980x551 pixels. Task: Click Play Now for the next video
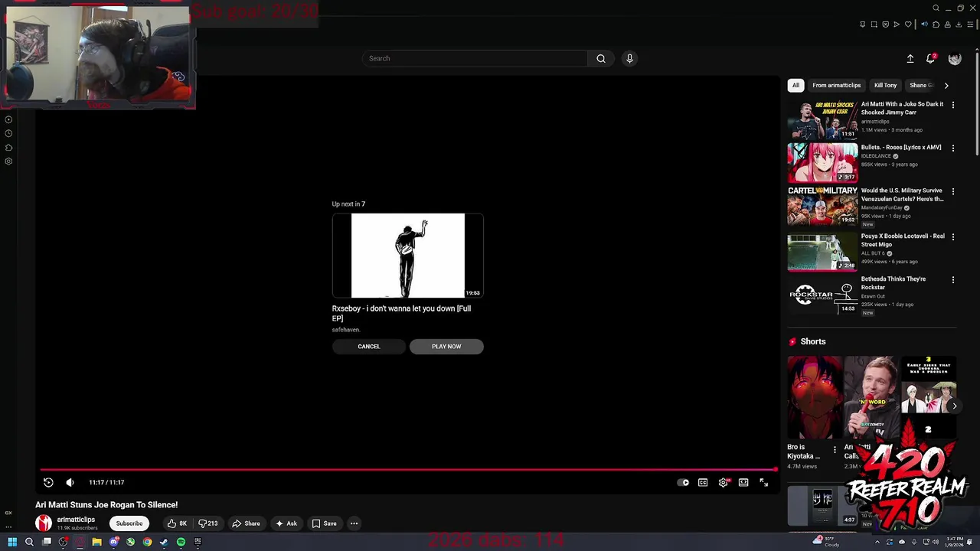click(446, 347)
